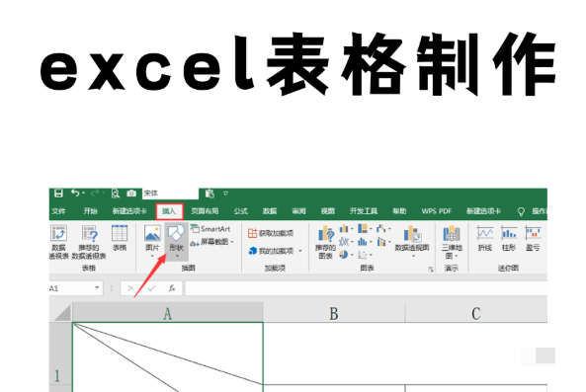
Task: Open the Name Box dropdown arrow
Action: coord(97,288)
